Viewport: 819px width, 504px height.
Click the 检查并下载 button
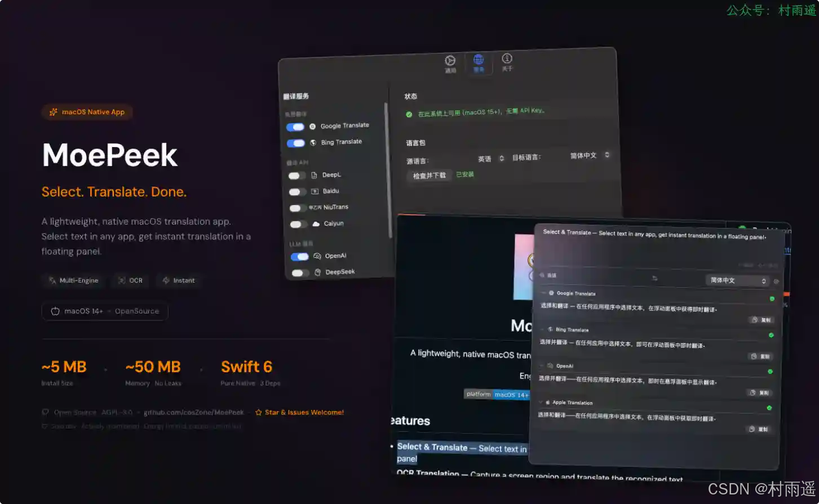pyautogui.click(x=429, y=176)
